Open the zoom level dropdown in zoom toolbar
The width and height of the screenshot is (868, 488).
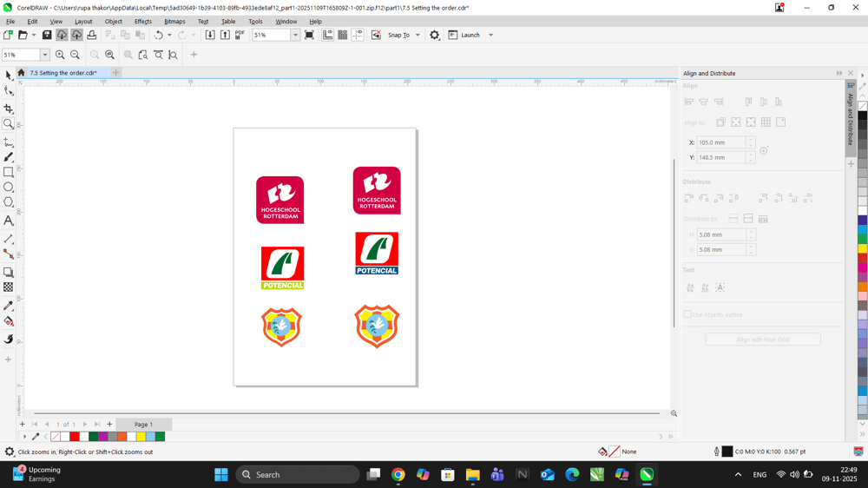click(45, 55)
